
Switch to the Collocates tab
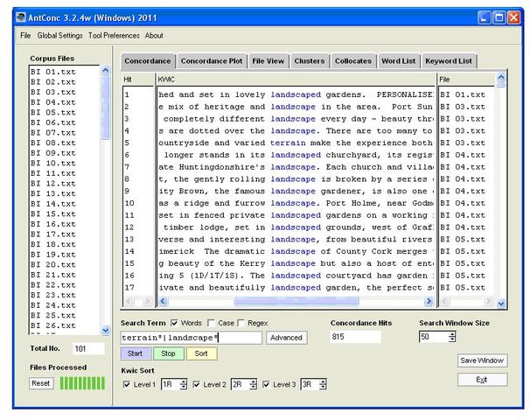point(353,61)
